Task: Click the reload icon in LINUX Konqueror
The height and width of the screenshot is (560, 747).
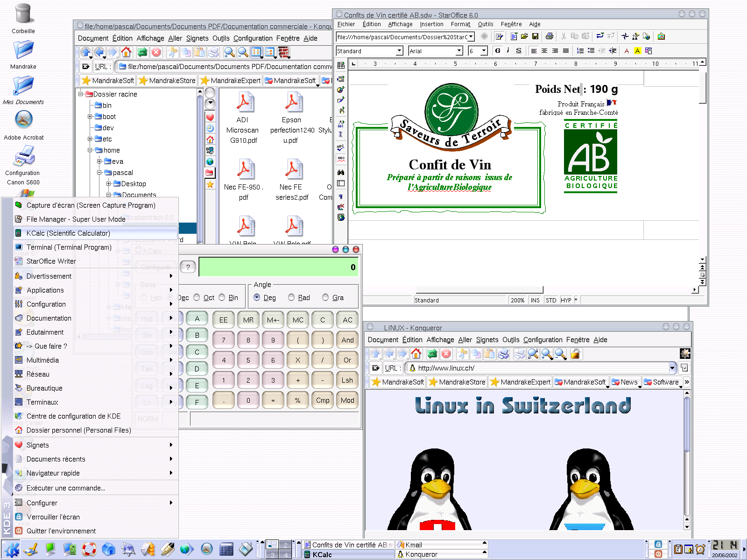Action: pos(432,354)
